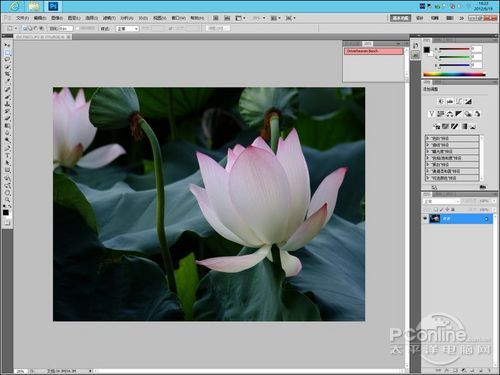Image resolution: width=500 pixels, height=375 pixels.
Task: Add an Exposure adjustment from the icons
Action: click(468, 102)
